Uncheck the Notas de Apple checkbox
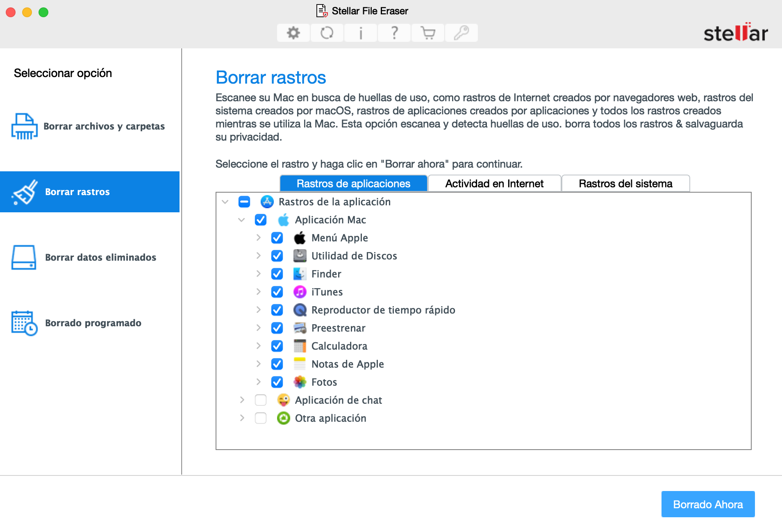Image resolution: width=782 pixels, height=532 pixels. (277, 364)
